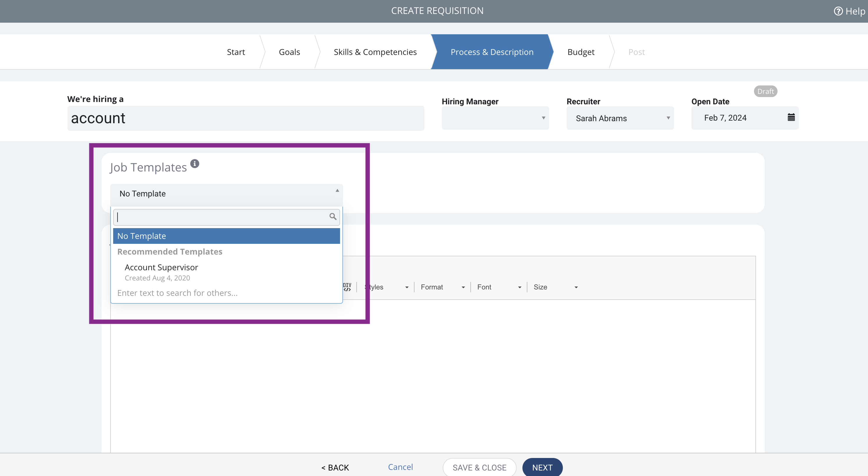The width and height of the screenshot is (868, 476).
Task: Go to the Start step
Action: click(x=236, y=52)
